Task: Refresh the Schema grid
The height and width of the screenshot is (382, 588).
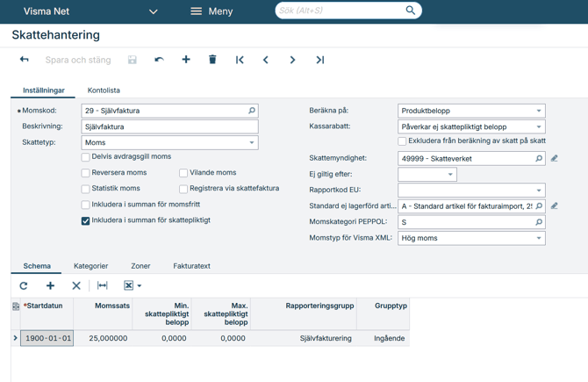Action: 24,285
